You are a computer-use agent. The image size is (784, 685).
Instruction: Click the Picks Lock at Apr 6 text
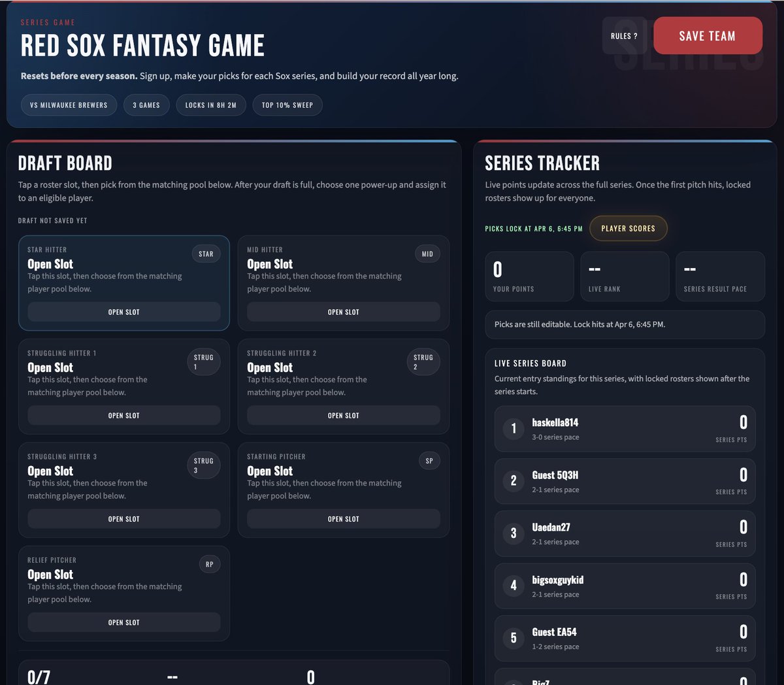tap(534, 229)
